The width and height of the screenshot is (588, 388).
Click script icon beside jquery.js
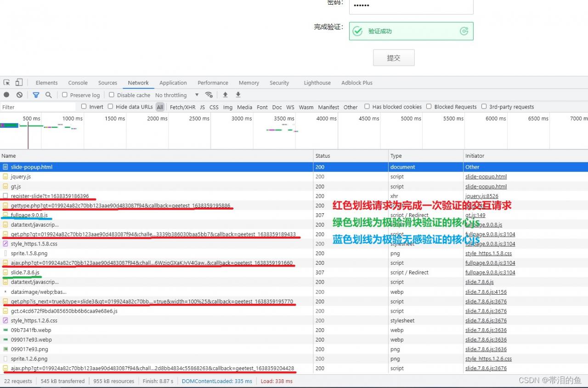[x=6, y=177]
